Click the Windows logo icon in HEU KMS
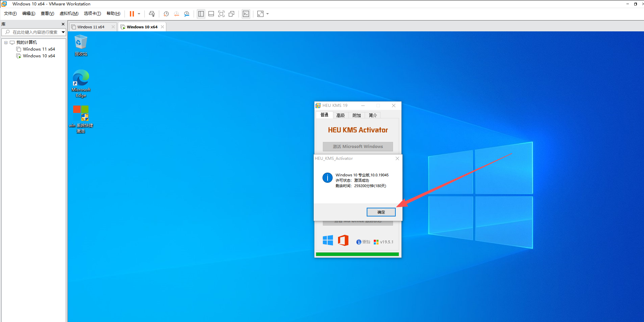This screenshot has width=644, height=322. tap(328, 240)
